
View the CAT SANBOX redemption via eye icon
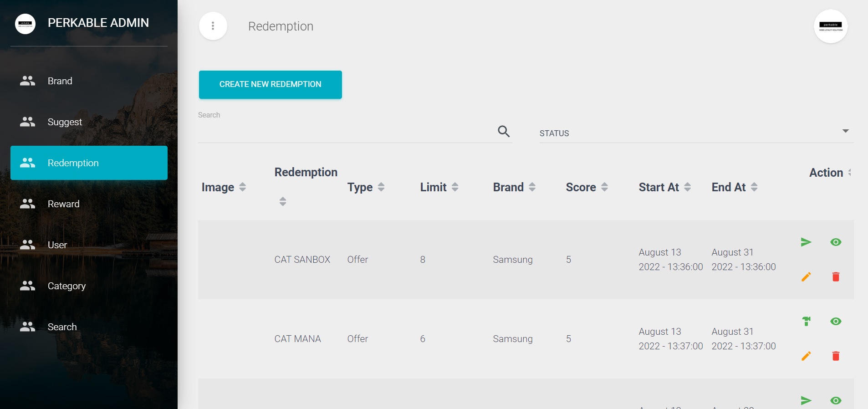[836, 242]
